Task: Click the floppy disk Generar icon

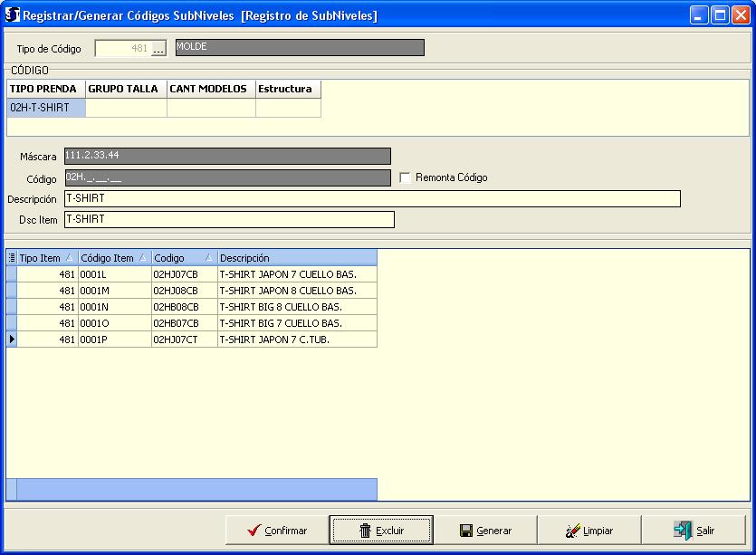Action: (465, 531)
